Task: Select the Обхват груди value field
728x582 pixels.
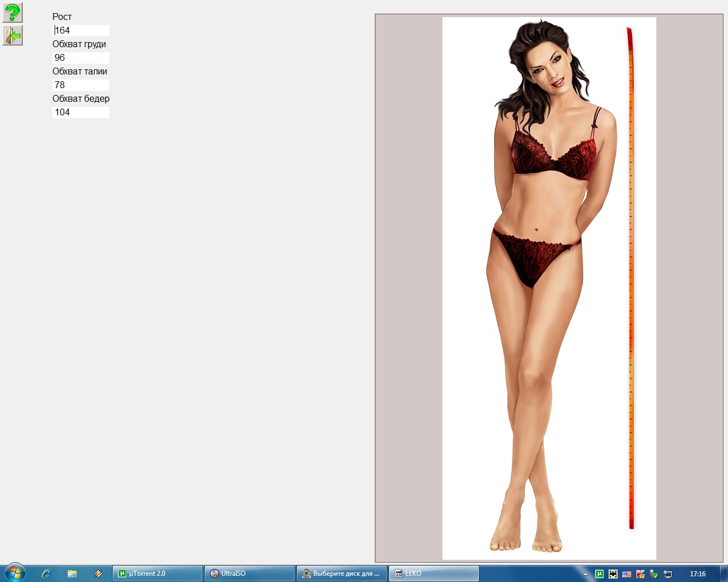Action: (80, 58)
